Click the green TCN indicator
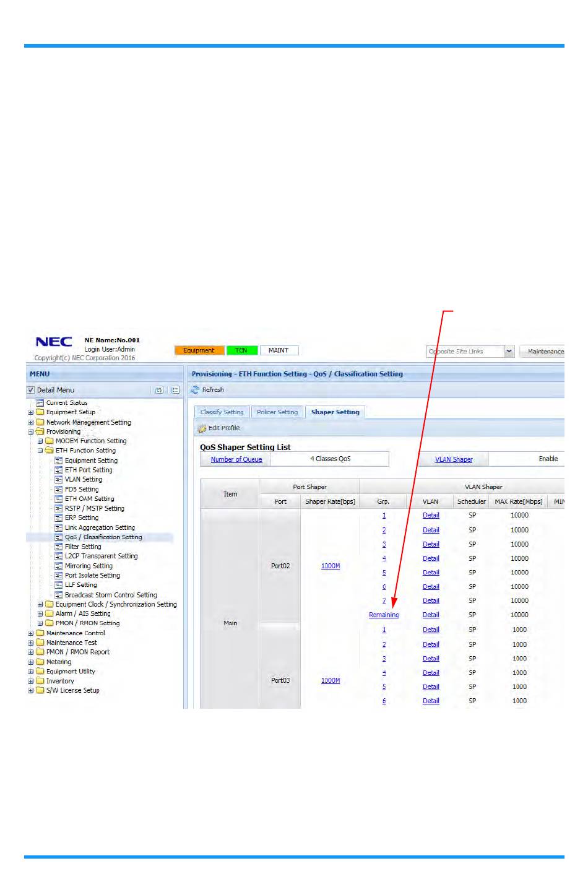Image resolution: width=588 pixels, height=879 pixels. (241, 350)
